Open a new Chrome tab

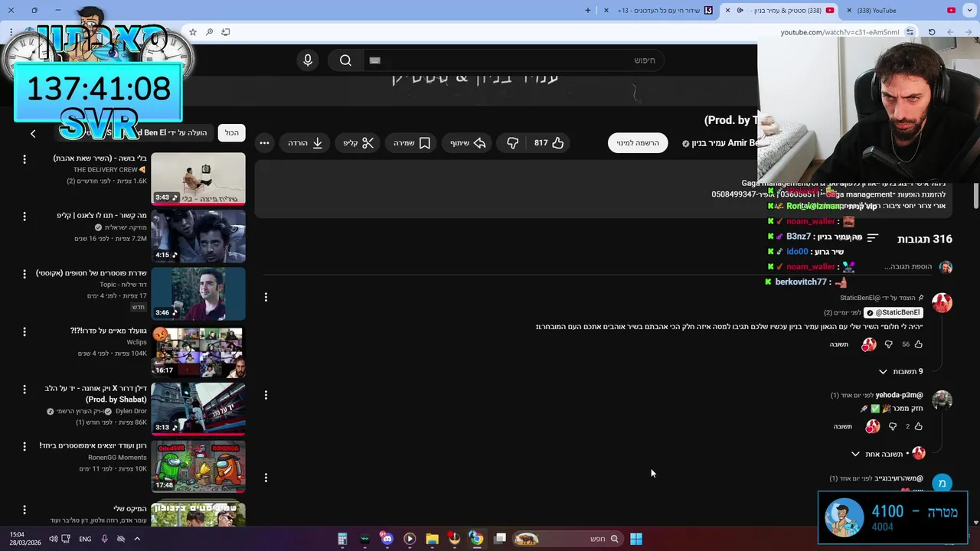point(588,10)
